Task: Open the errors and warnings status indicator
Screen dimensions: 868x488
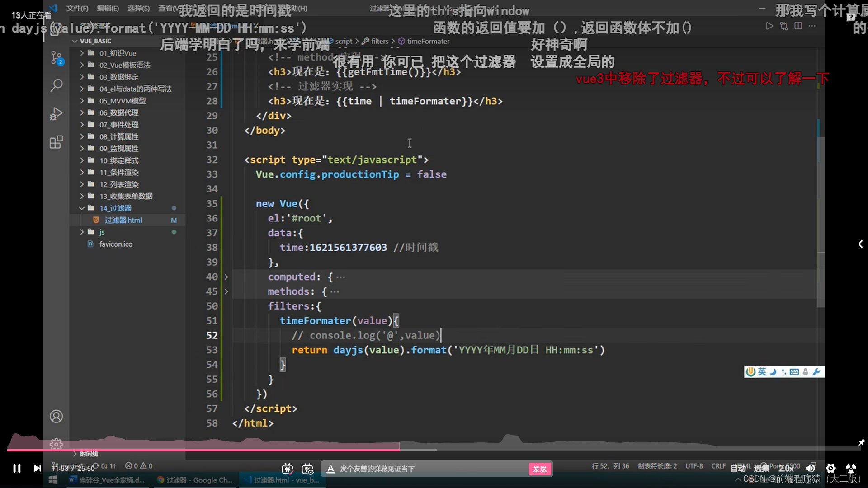Action: (139, 466)
